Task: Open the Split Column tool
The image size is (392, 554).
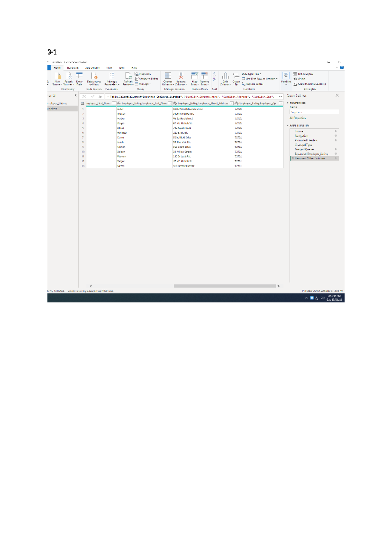Action: pos(225,77)
